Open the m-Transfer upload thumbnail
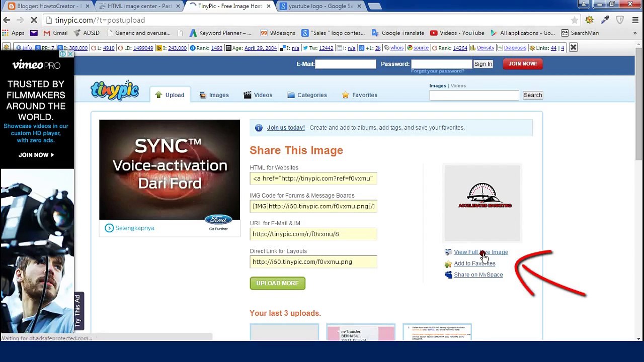 tap(361, 333)
